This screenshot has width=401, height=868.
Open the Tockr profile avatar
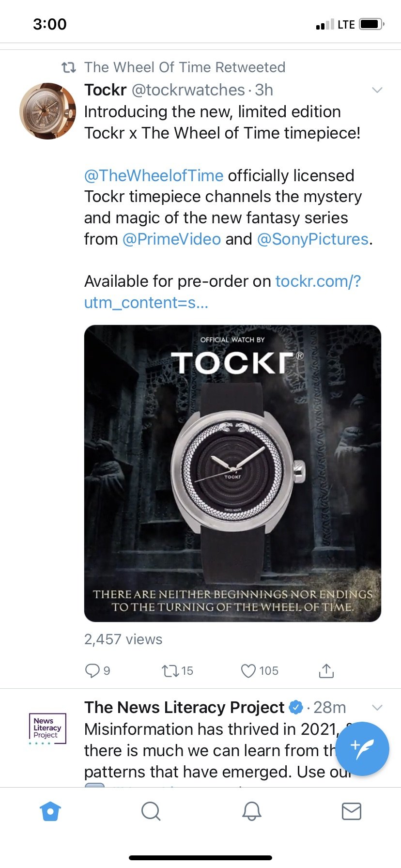point(47,111)
